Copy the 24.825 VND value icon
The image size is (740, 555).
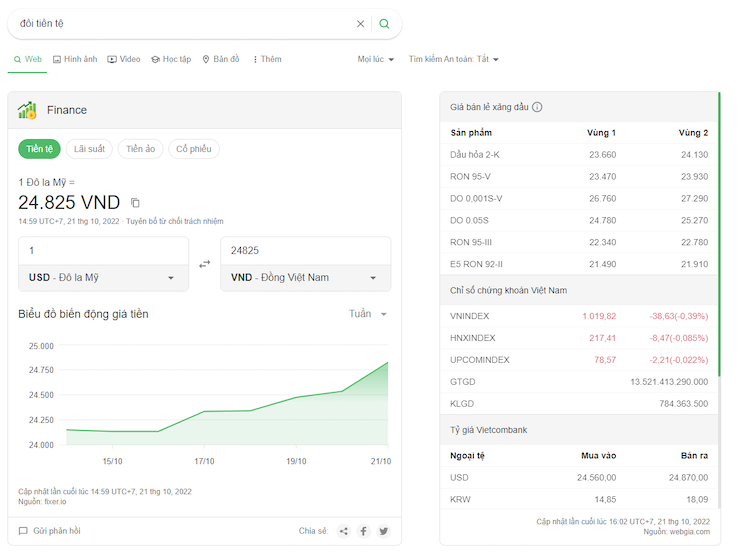tap(136, 203)
